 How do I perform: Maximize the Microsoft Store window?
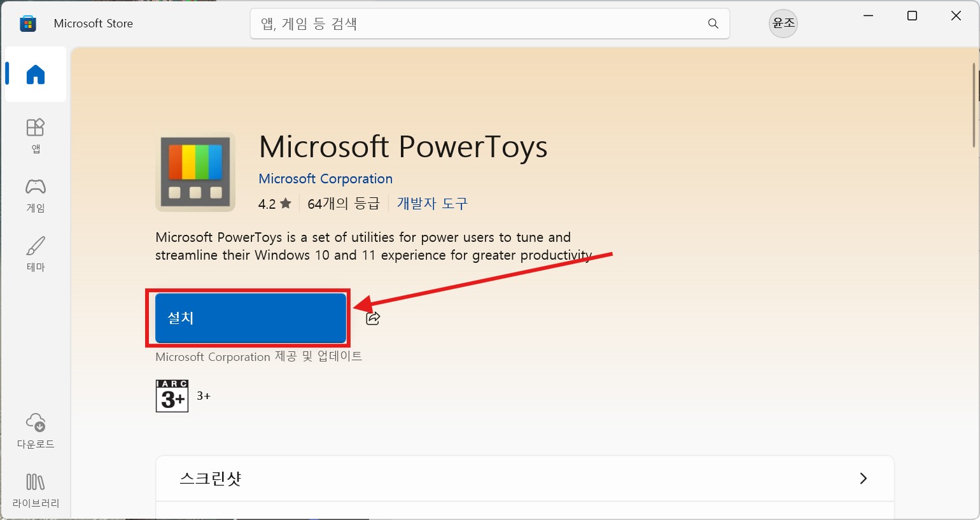pos(912,16)
